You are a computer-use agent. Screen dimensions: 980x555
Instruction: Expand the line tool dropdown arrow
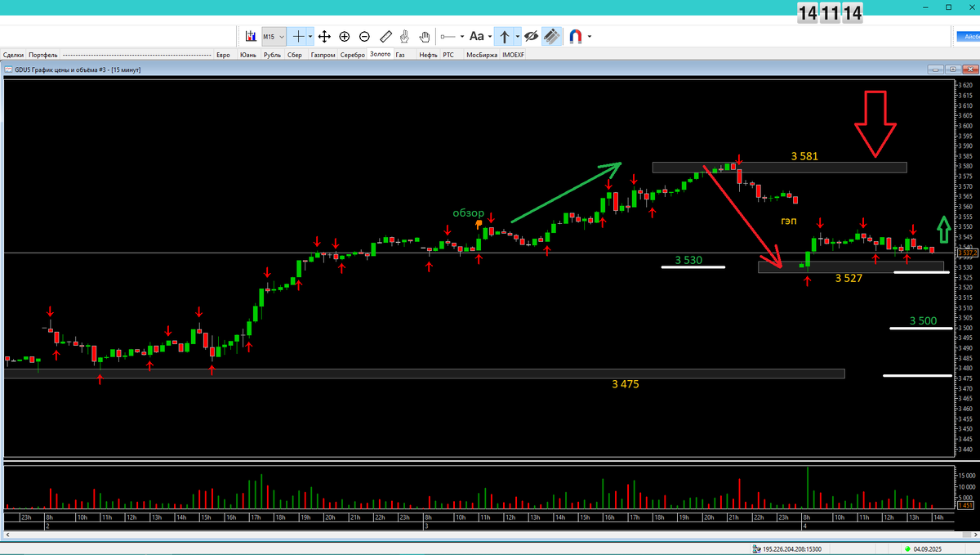462,37
